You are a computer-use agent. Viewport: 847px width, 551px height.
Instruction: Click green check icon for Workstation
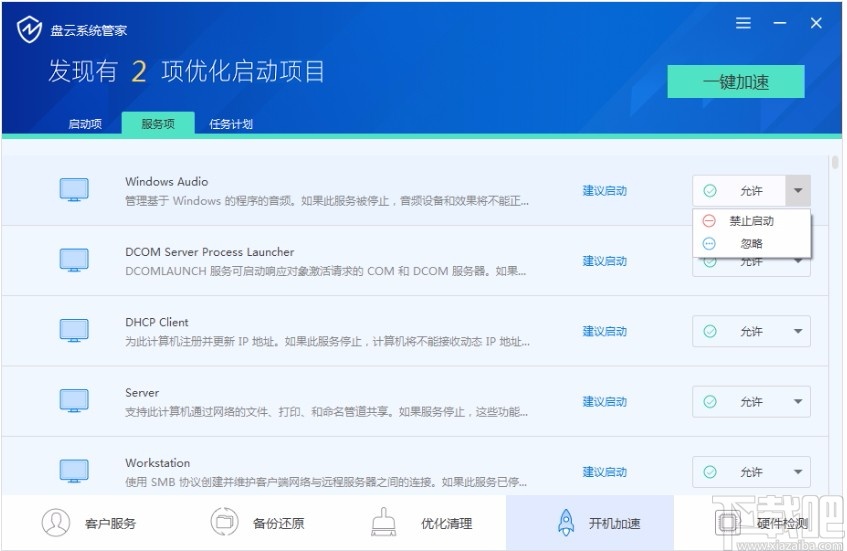[x=710, y=472]
